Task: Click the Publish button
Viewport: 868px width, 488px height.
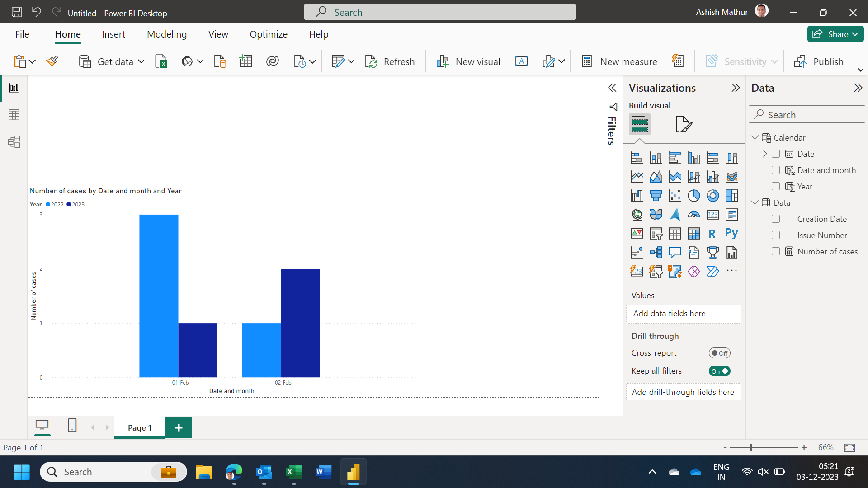Action: click(819, 61)
